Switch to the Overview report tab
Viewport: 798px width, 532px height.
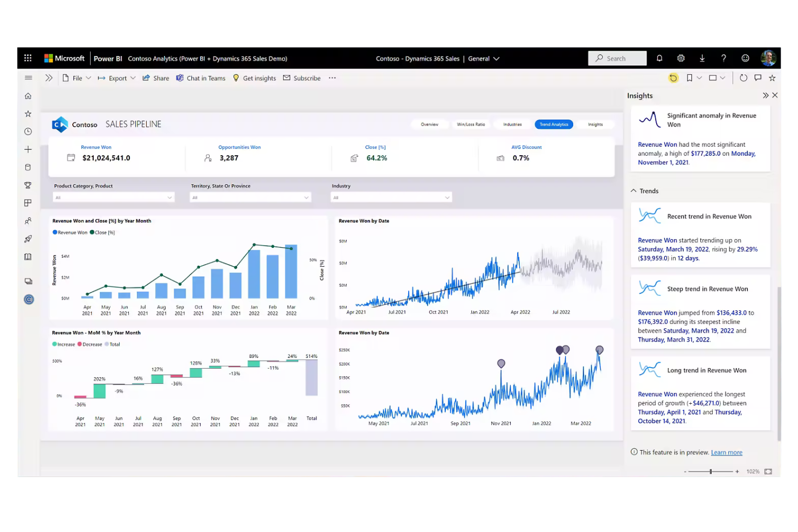(x=430, y=124)
